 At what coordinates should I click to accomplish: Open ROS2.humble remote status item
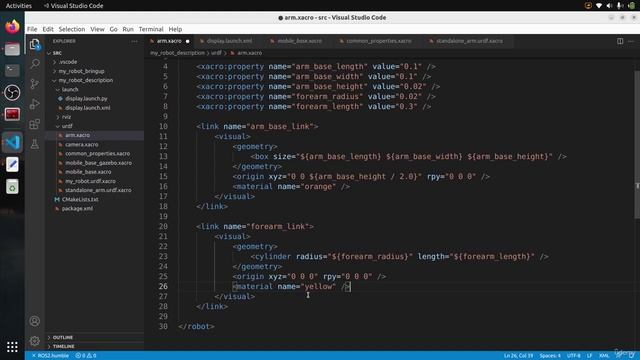(x=50, y=356)
